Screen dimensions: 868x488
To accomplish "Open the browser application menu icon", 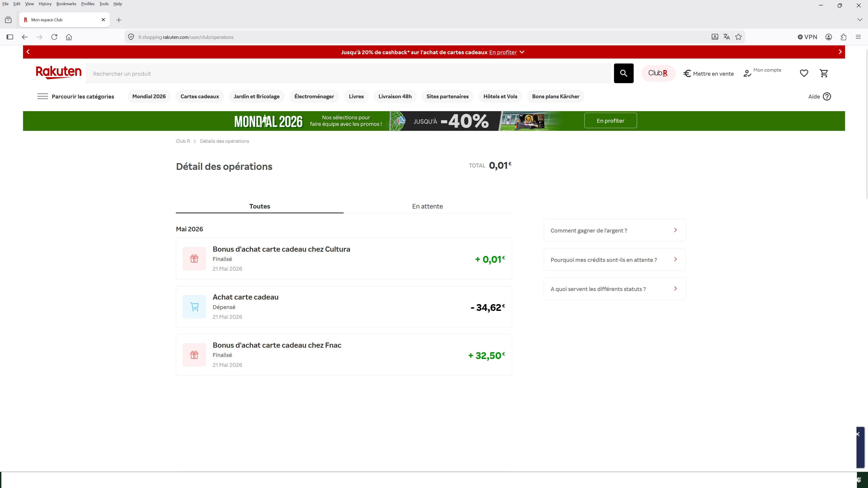I will 858,37.
